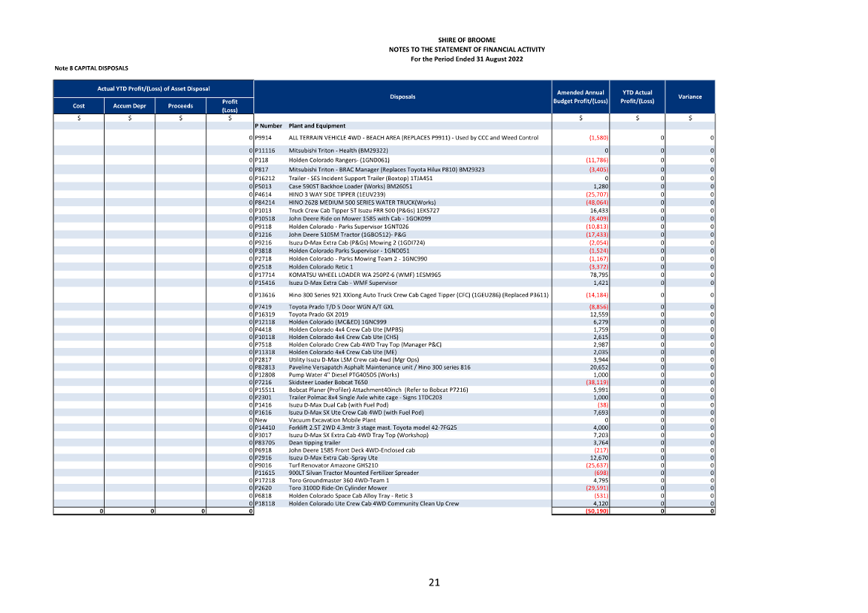Click 'Dean tipping trailer' description

(x=315, y=443)
